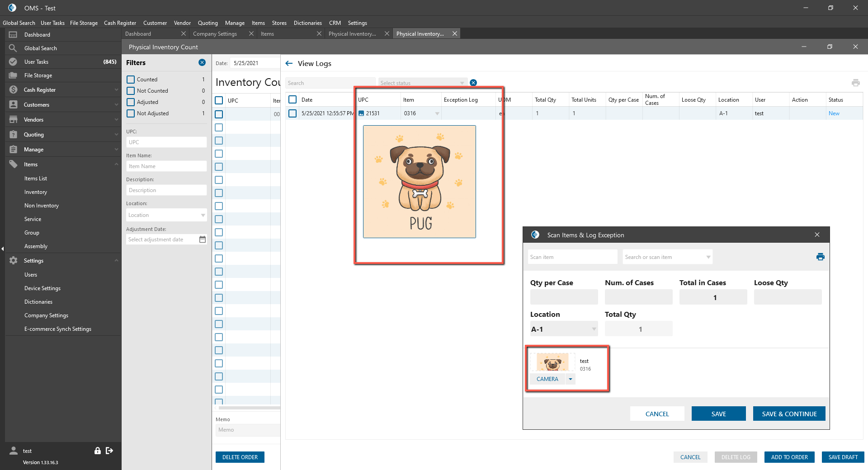Open the Dictionaries menu in menu bar
This screenshot has height=470, width=868.
pyautogui.click(x=308, y=23)
